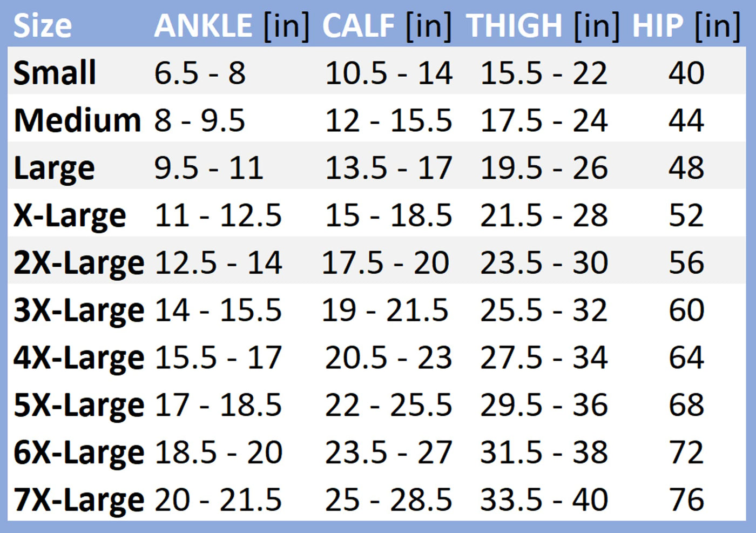
Task: Click the Medium size label
Action: point(77,120)
